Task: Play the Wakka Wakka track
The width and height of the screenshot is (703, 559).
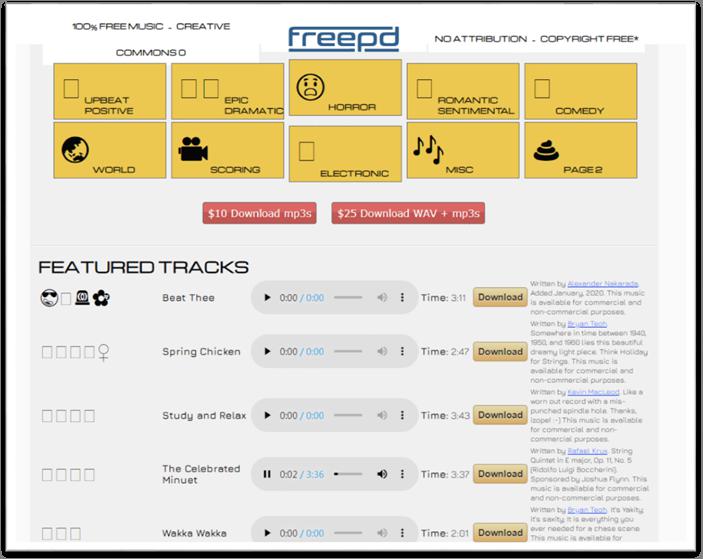Action: (267, 533)
